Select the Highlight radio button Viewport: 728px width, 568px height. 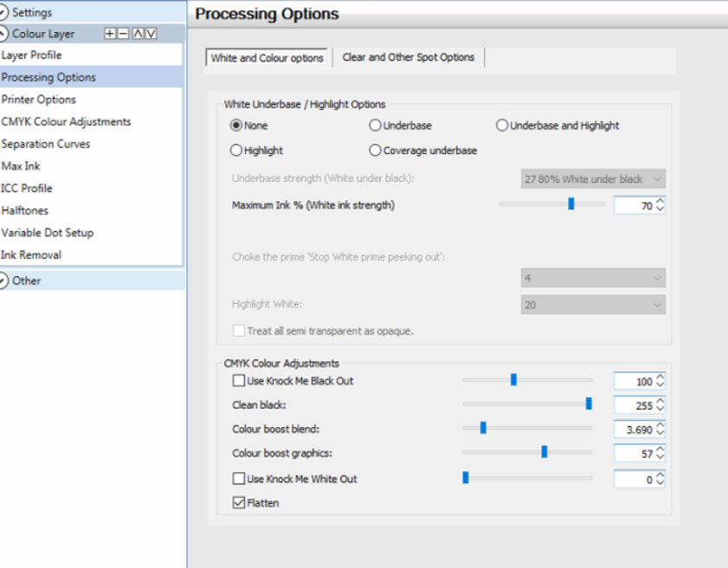pos(236,151)
